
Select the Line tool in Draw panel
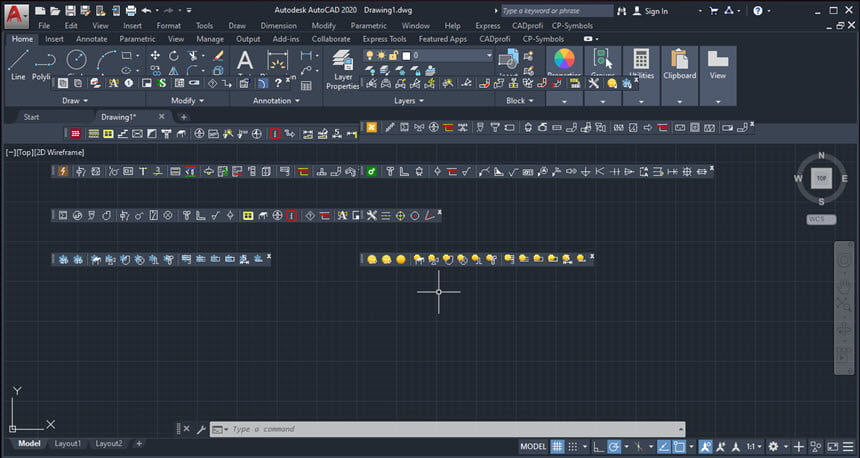(18, 65)
